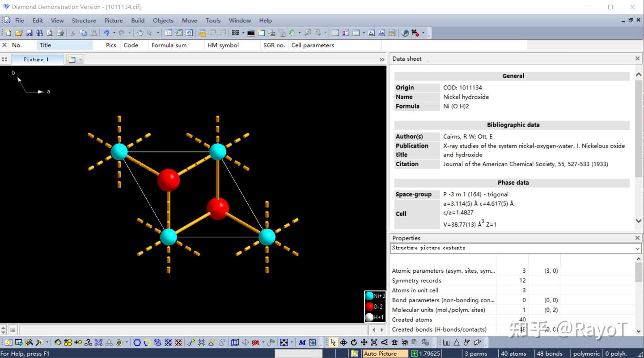Open print preview of the picture

(x=50, y=33)
